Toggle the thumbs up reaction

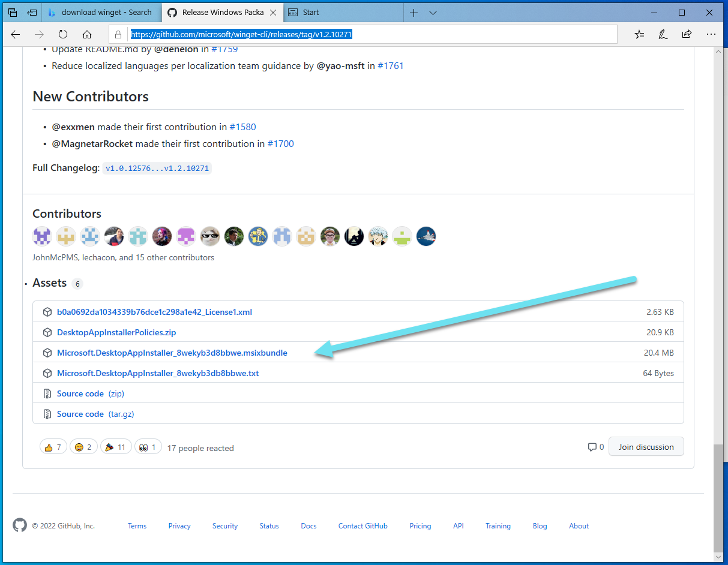(53, 447)
